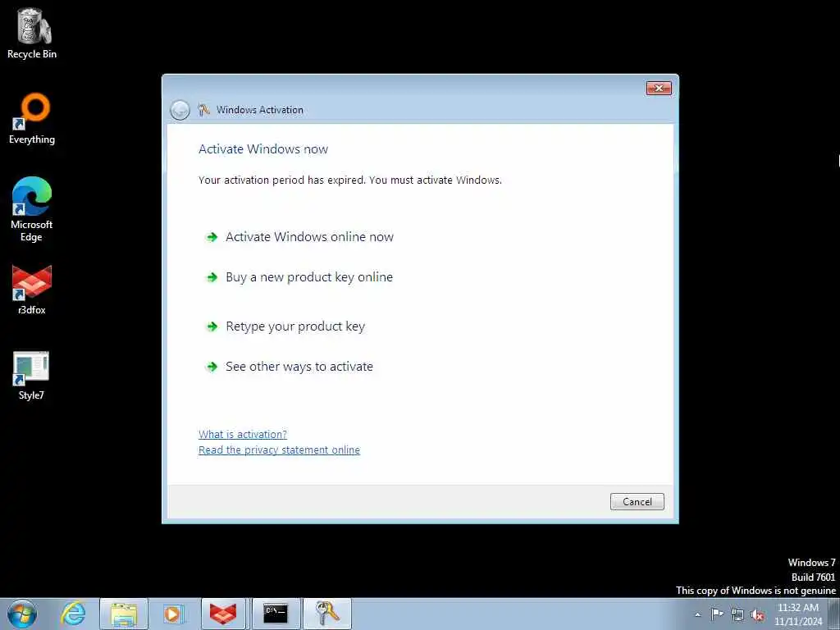Launch Internet Explorer from the taskbar
This screenshot has height=630, width=840.
tap(73, 614)
